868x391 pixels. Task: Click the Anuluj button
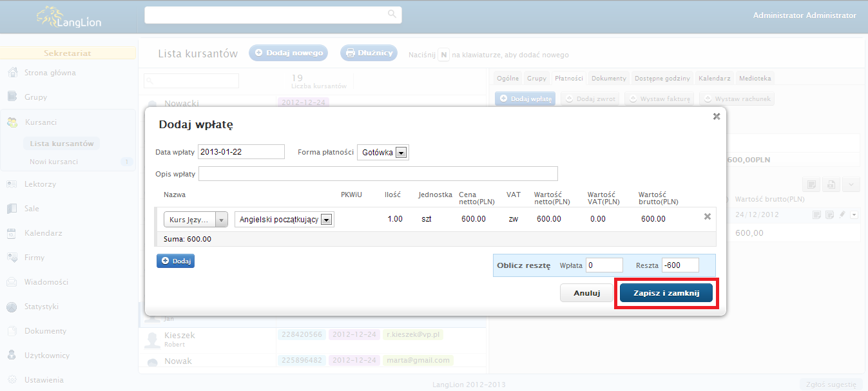tap(586, 293)
